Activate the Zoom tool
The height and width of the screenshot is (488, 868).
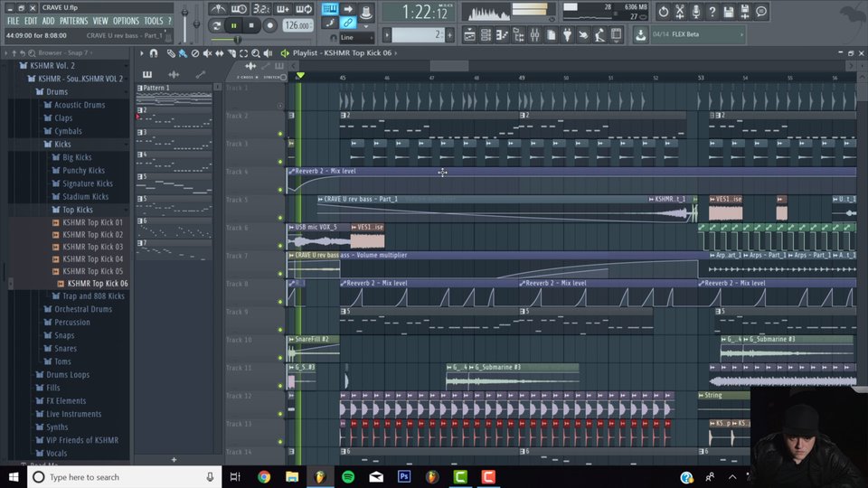click(256, 53)
